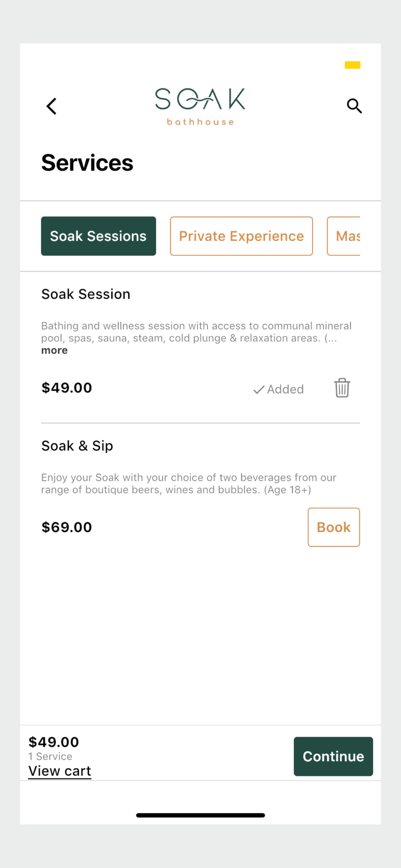Tap the $49.00 Soak Session price

(x=67, y=388)
